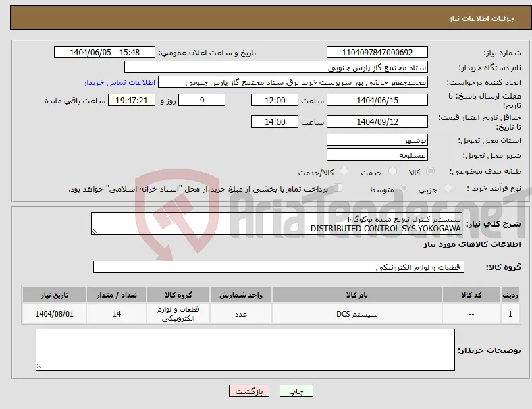Toggle the Islamic treasury payment checkbox
The image size is (532, 409).
pyautogui.click(x=338, y=188)
